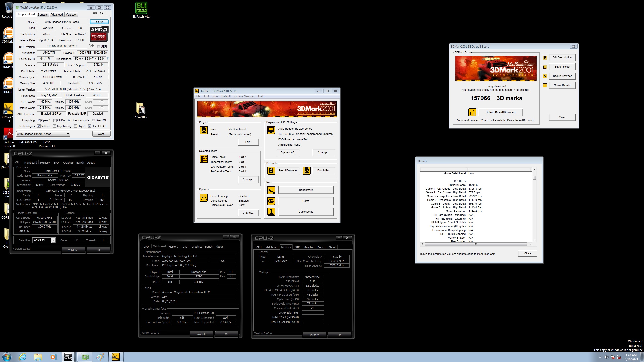Launch Internet Explorer from the taskbar
The width and height of the screenshot is (644, 362).
23,357
